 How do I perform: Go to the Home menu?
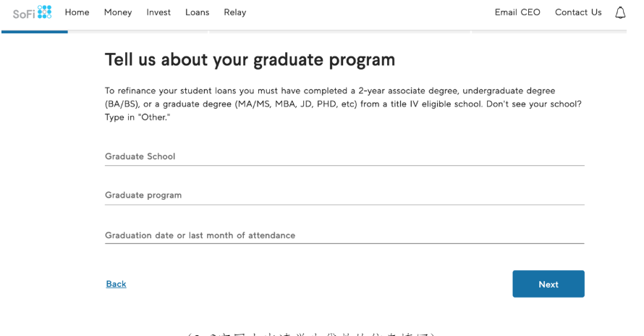pos(77,12)
